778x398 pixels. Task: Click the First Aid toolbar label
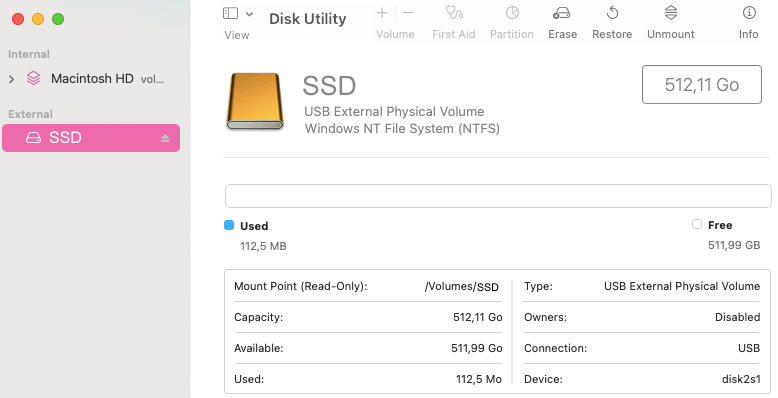tap(454, 34)
